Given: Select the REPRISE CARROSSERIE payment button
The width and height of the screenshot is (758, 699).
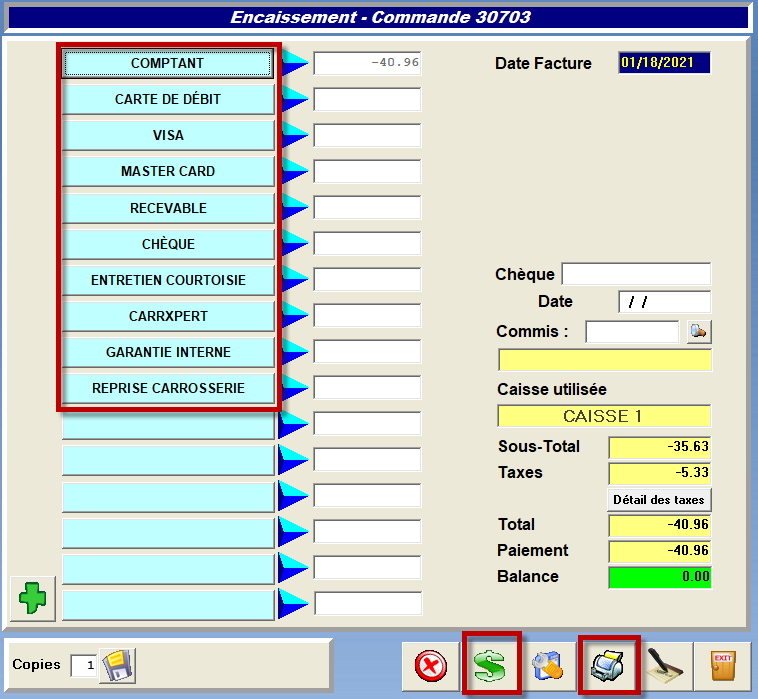Looking at the screenshot, I should click(168, 388).
